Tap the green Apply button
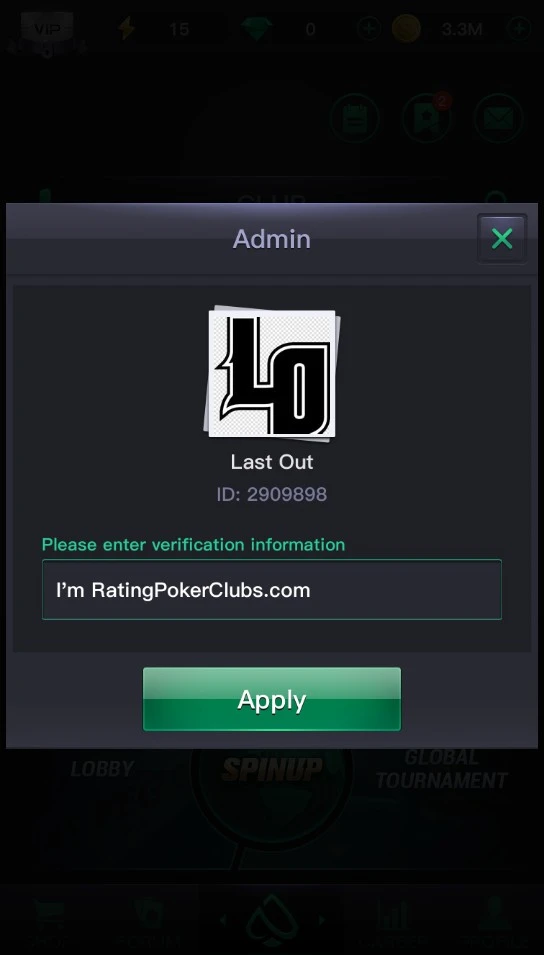This screenshot has width=544, height=955. [x=272, y=699]
